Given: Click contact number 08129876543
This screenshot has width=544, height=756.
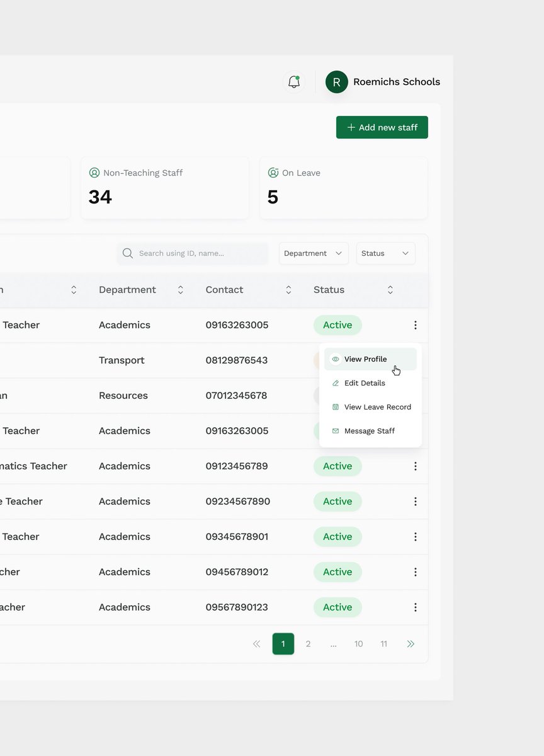Looking at the screenshot, I should click(237, 360).
